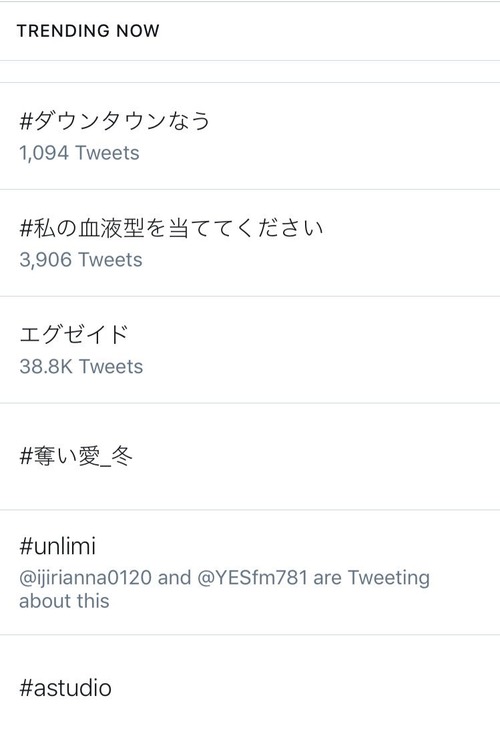Open the #unlimi trending hashtag
Viewport: 500px width, 736px height.
click(x=57, y=546)
